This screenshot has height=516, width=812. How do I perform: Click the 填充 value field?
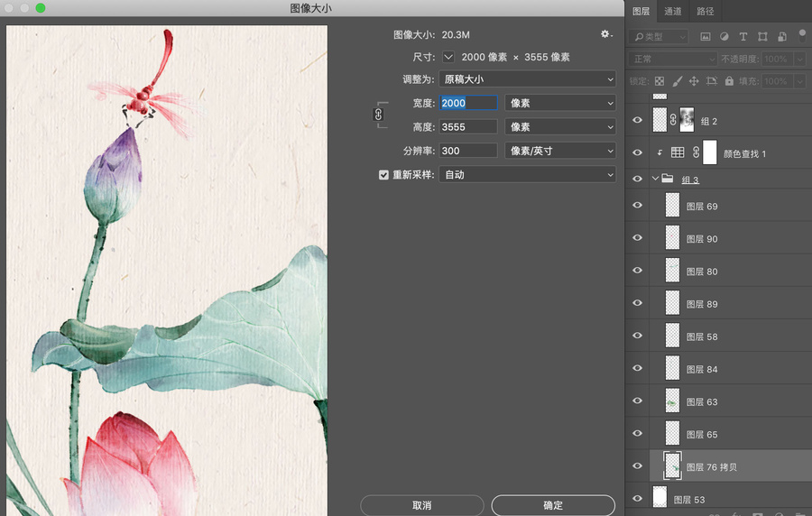pos(779,81)
